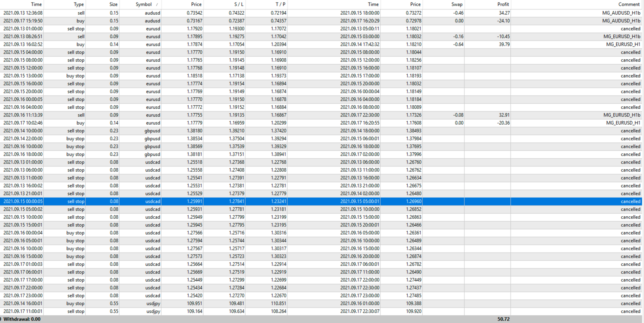The image size is (644, 323).
Task: Sort orders by the Size column header
Action: click(x=113, y=4)
